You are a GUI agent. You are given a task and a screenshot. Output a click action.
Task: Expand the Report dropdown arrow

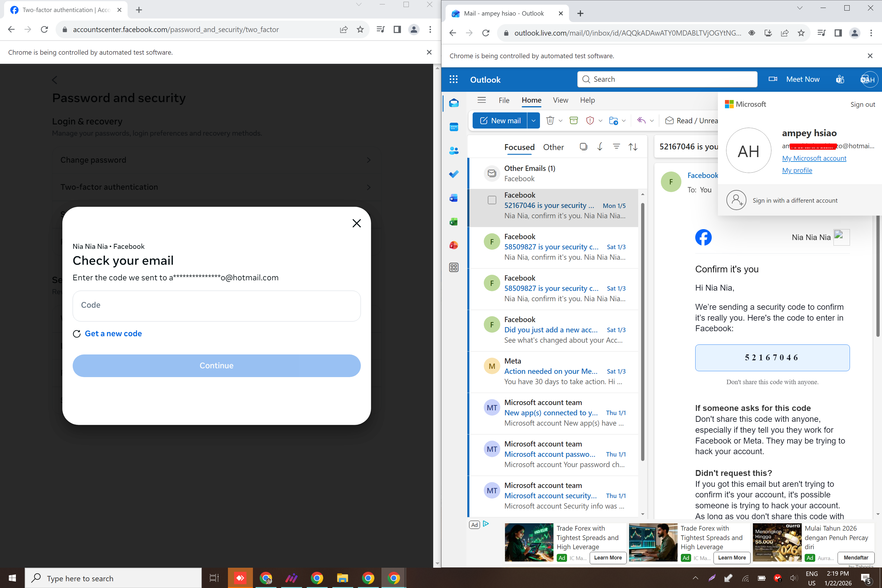[600, 120]
